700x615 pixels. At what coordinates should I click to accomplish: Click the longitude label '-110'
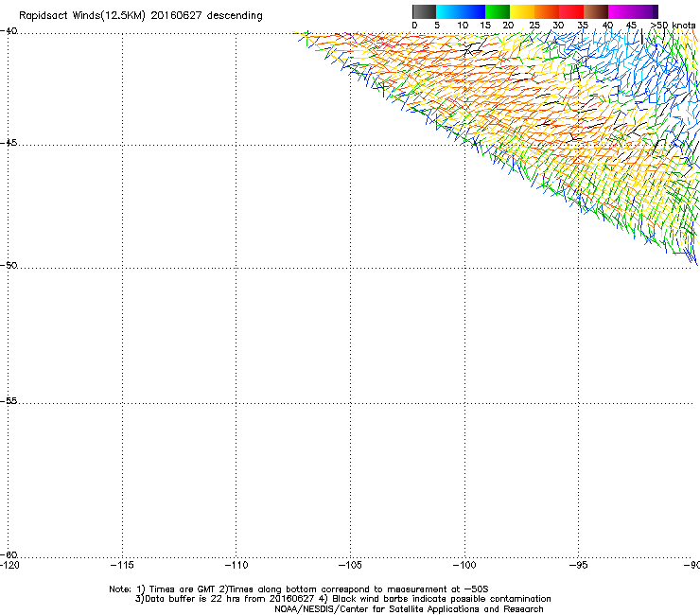point(236,565)
